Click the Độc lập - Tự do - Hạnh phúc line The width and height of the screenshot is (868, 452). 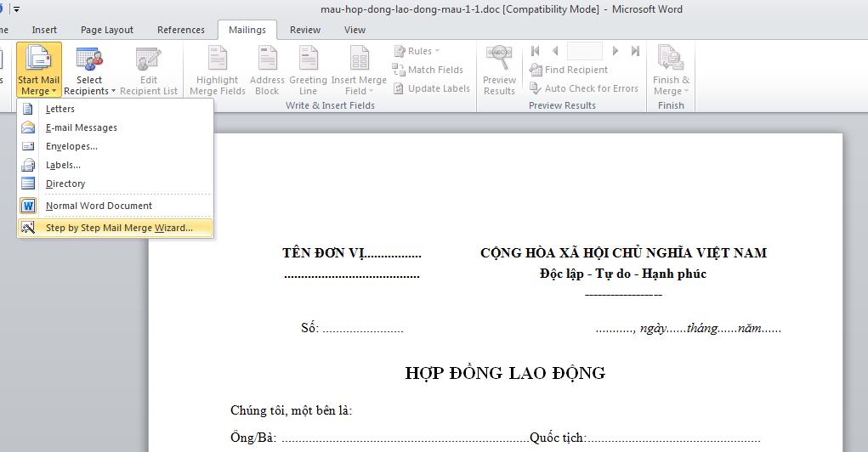click(x=623, y=274)
